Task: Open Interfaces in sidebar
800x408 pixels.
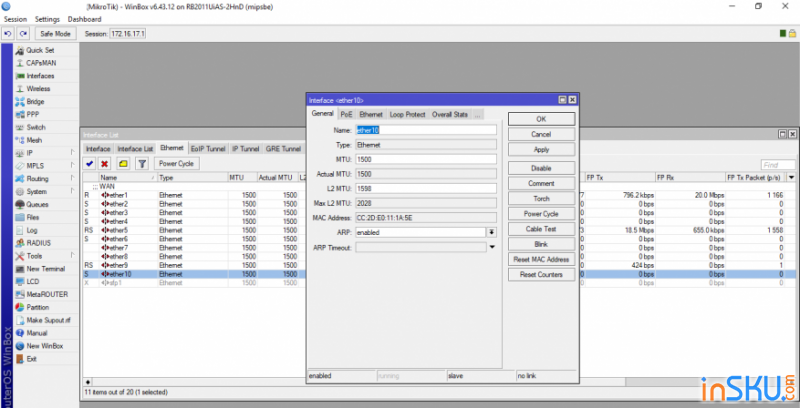Action: click(40, 75)
